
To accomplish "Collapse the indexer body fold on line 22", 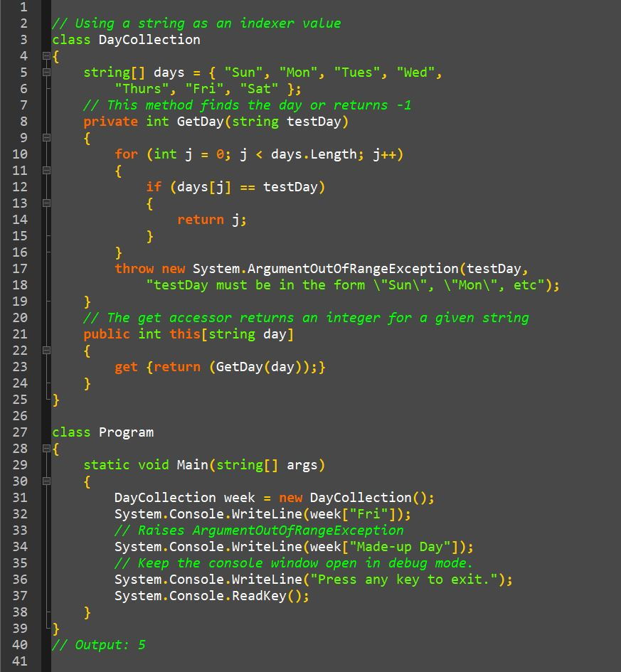I will 46,351.
